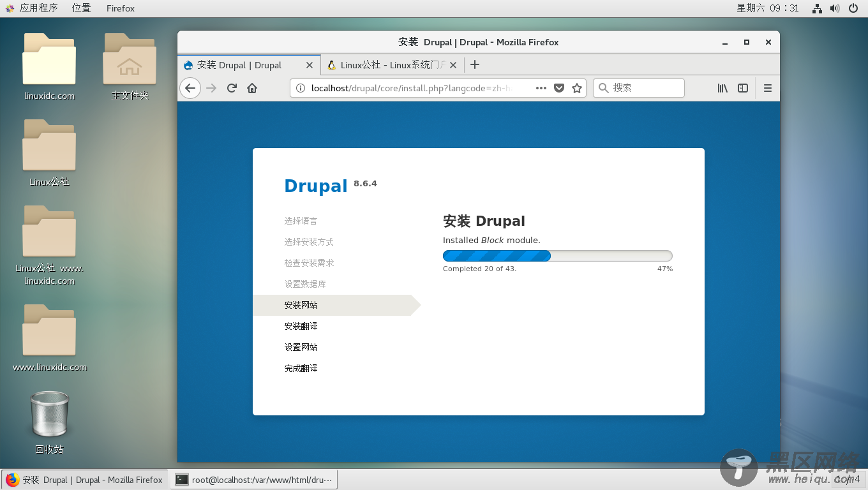Click the 星期六 09:31 clock
The height and width of the screenshot is (490, 868).
click(768, 8)
